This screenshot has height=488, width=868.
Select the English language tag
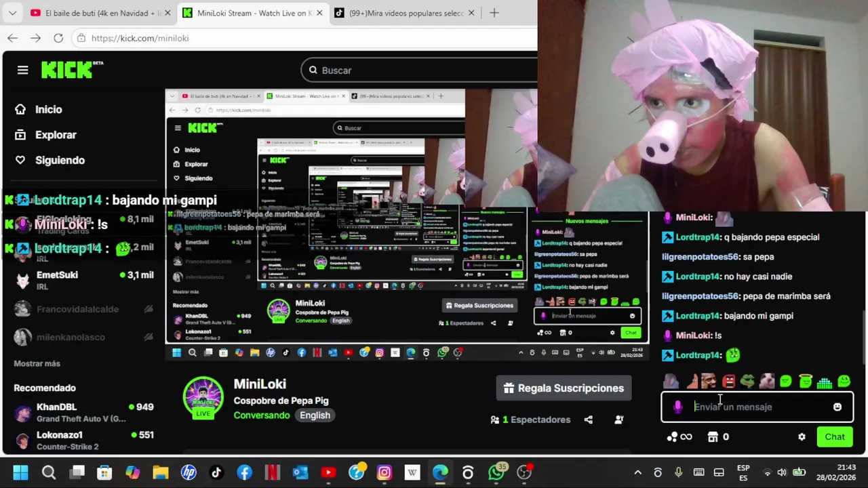tap(315, 415)
